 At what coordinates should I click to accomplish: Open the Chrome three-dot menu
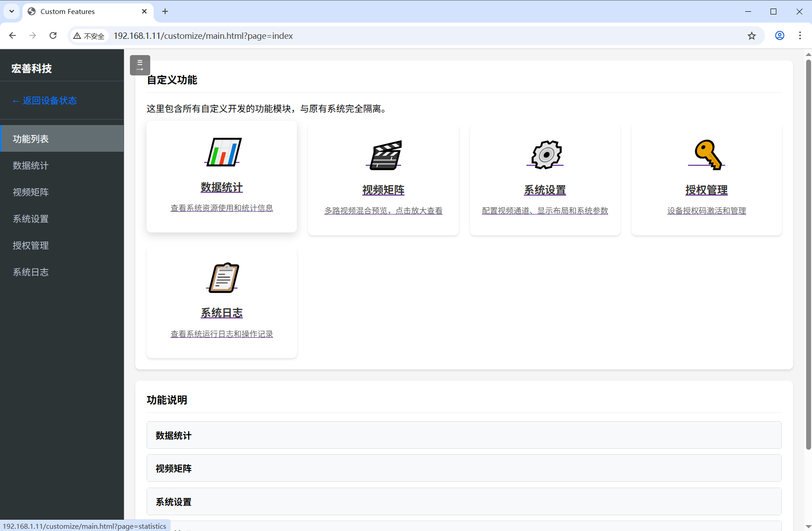[x=800, y=36]
